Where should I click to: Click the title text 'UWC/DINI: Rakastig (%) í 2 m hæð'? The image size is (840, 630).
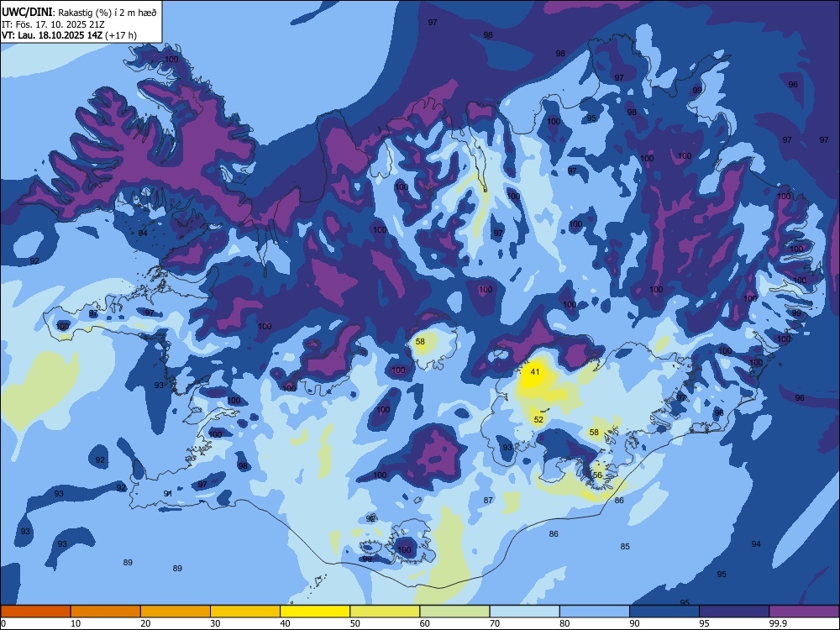pyautogui.click(x=79, y=13)
